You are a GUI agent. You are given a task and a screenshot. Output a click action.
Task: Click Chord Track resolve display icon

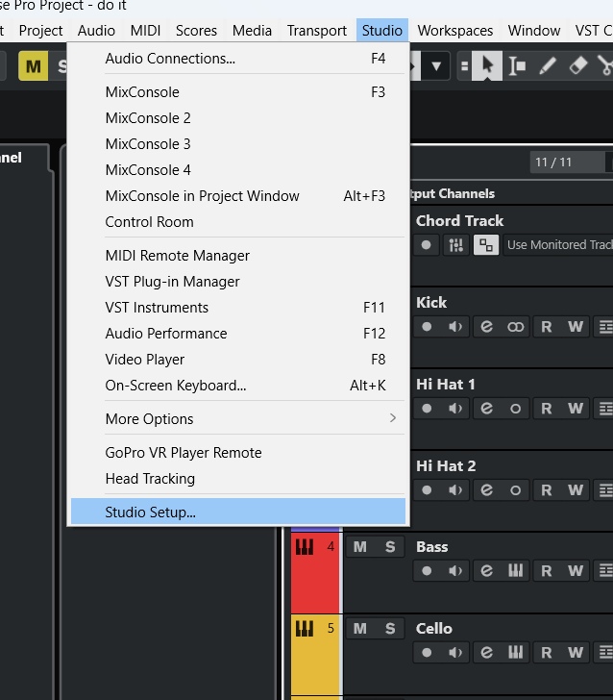pos(486,244)
